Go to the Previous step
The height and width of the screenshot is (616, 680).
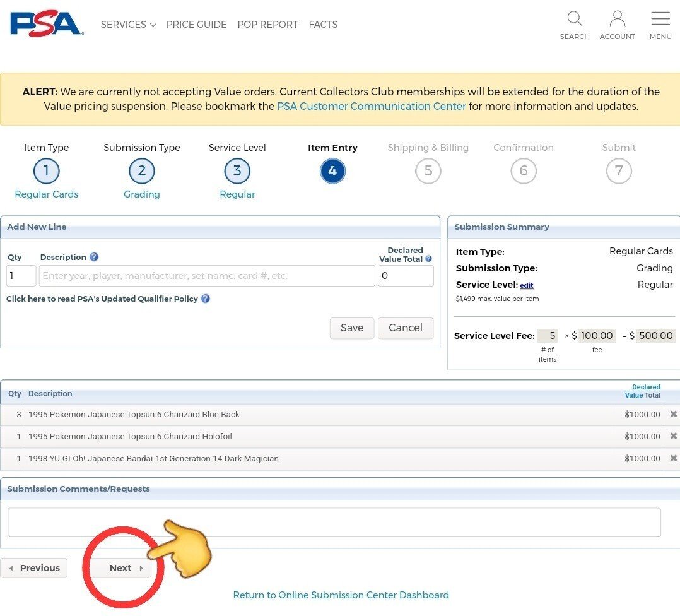34,568
